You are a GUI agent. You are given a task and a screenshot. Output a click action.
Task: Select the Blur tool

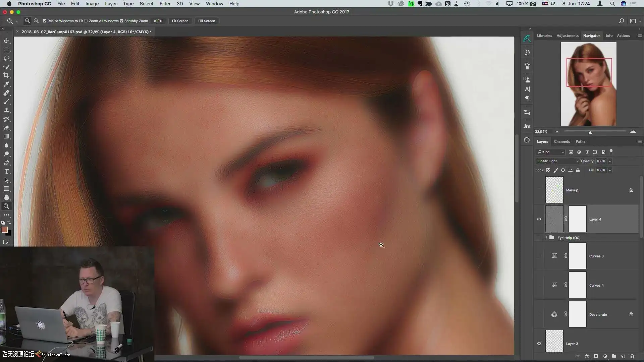click(6, 145)
